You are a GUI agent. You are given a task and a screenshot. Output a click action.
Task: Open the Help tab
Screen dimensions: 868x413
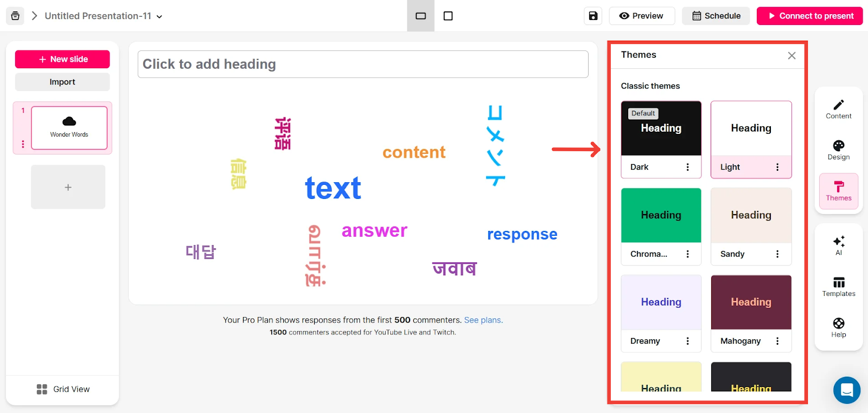click(839, 328)
